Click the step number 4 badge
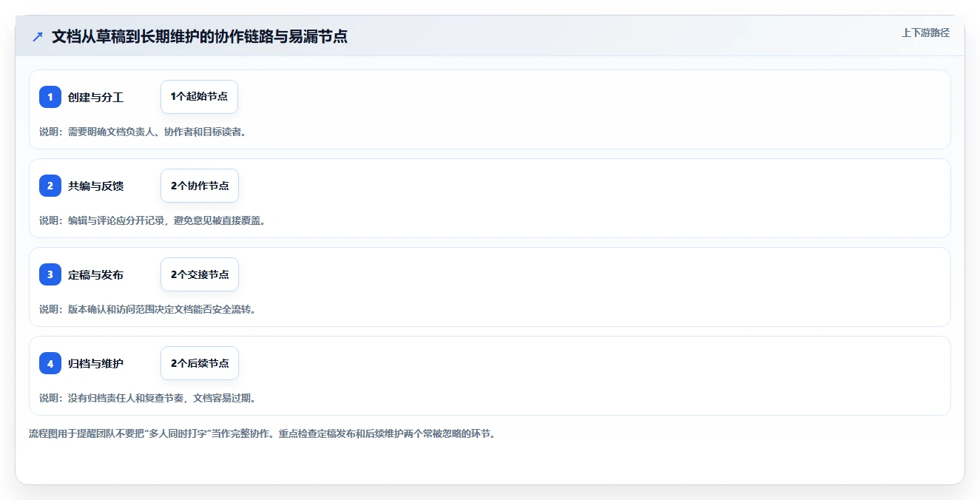 point(50,363)
